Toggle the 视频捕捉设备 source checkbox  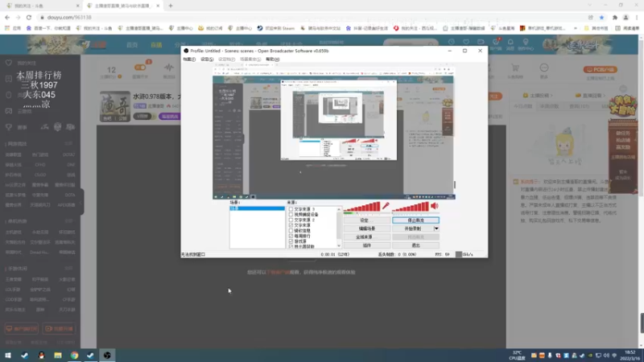coord(291,215)
